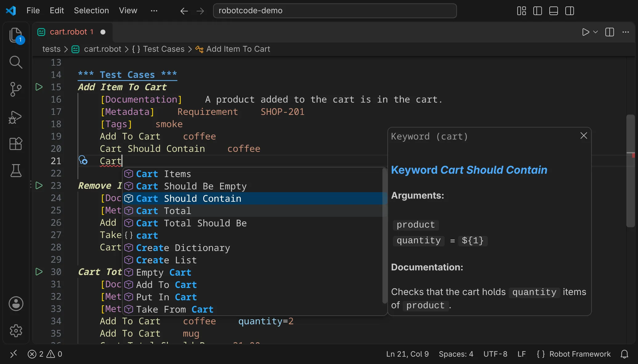Split the editor to the right
Screen dimensions: 638x364
click(610, 32)
